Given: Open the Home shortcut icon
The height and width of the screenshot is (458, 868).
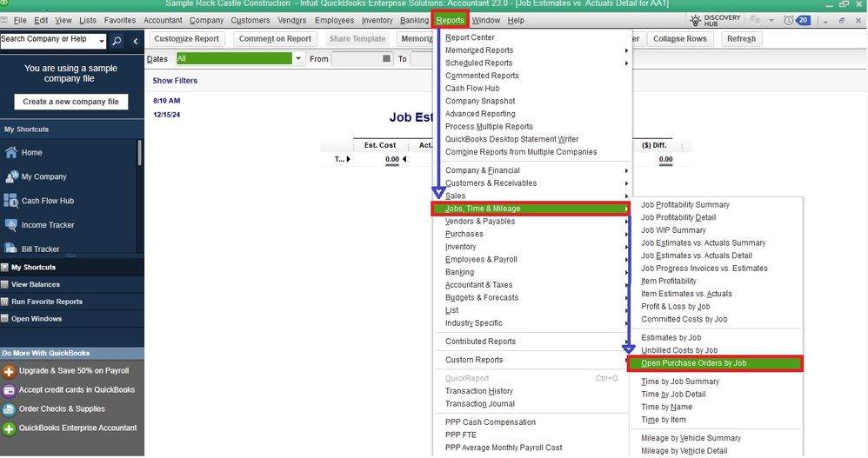Looking at the screenshot, I should 11,152.
